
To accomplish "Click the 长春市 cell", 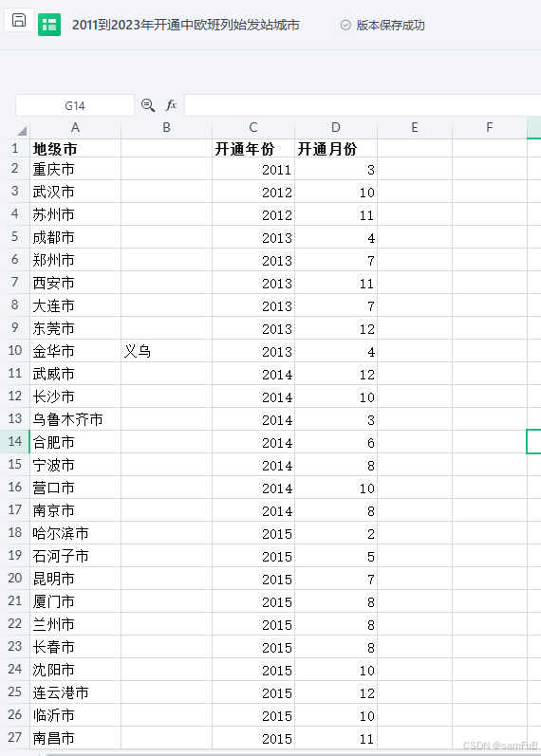I will (x=75, y=647).
